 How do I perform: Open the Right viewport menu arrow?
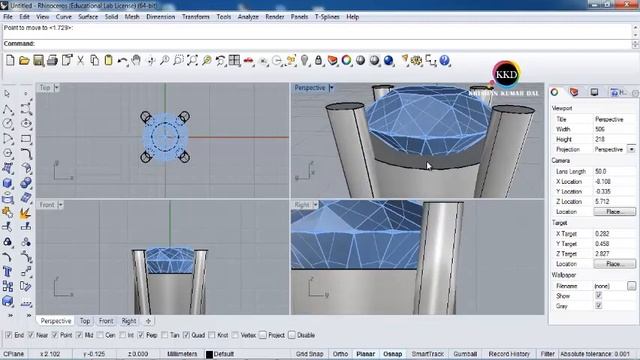coord(315,205)
